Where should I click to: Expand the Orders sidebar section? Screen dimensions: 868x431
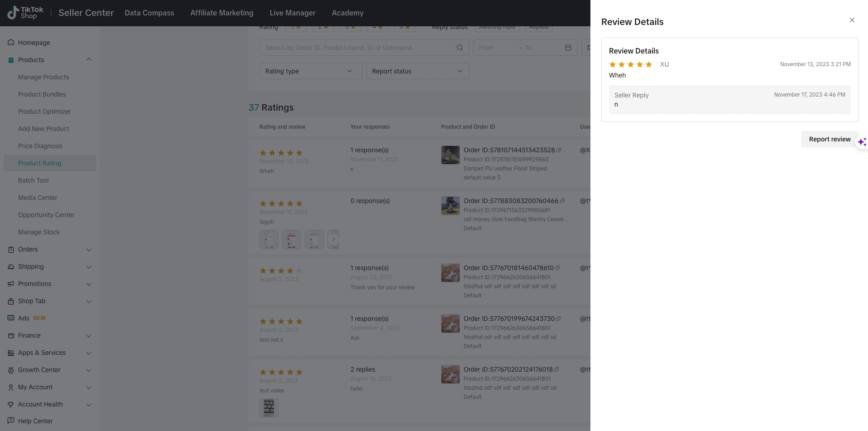89,250
